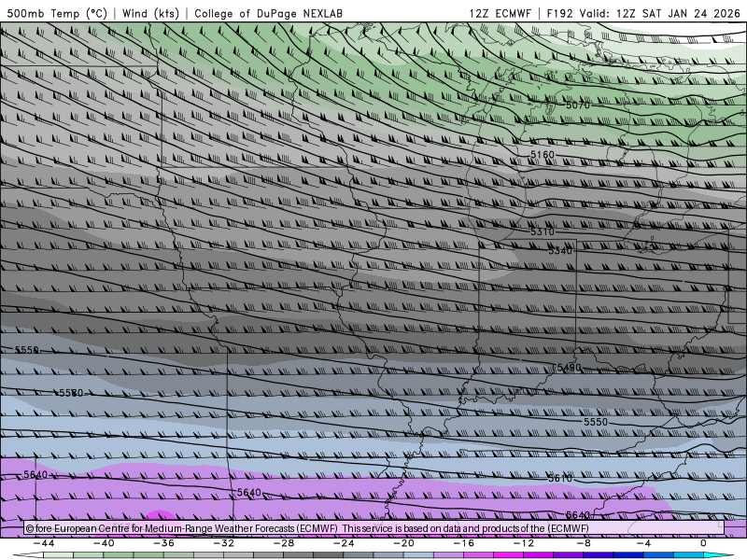Click the -20 colorbar tick label
This screenshot has width=747, height=560.
[x=403, y=543]
